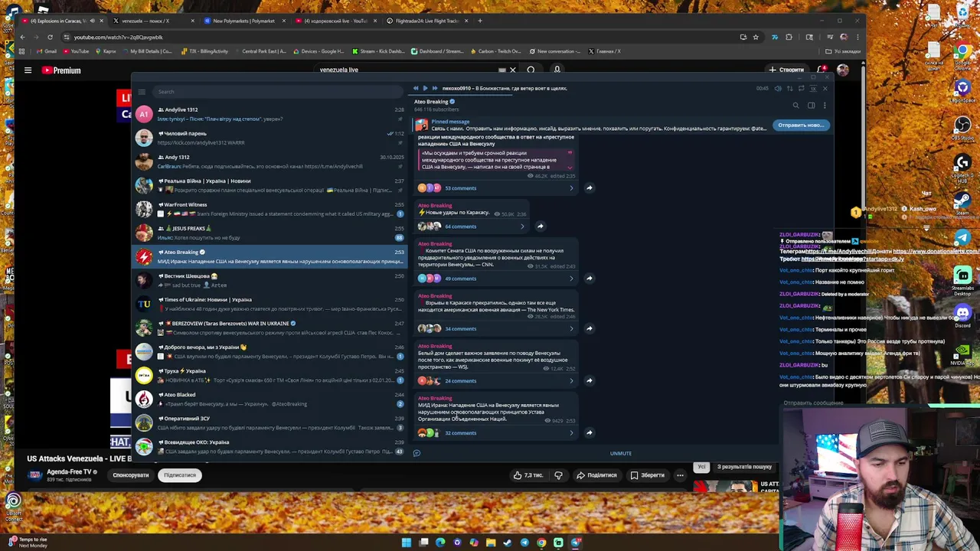Toggle the Telegram right sidebar panel
This screenshot has height=551, width=980.
coord(811,105)
